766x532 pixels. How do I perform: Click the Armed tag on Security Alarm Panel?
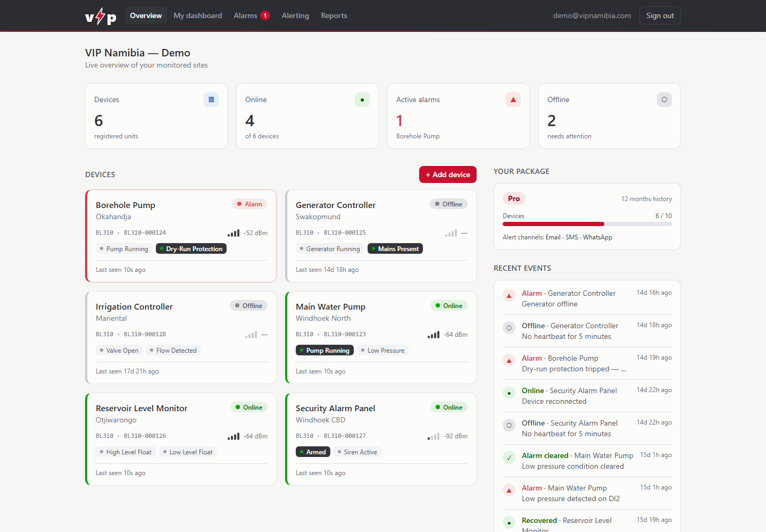point(313,452)
